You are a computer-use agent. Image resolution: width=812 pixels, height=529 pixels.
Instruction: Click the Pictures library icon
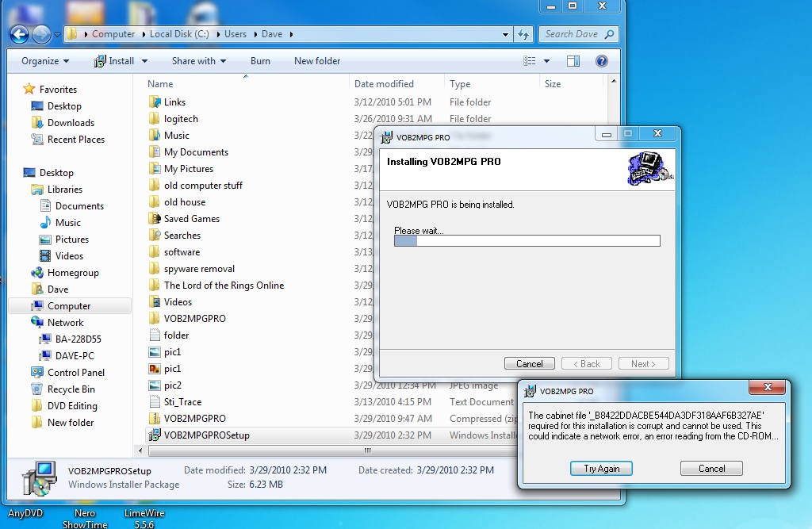[45, 240]
